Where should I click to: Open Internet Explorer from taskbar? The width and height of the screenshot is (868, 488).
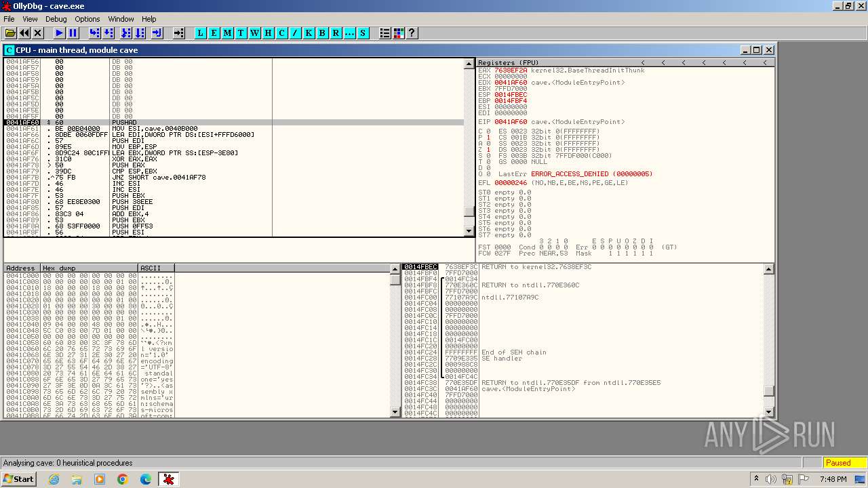tap(54, 479)
